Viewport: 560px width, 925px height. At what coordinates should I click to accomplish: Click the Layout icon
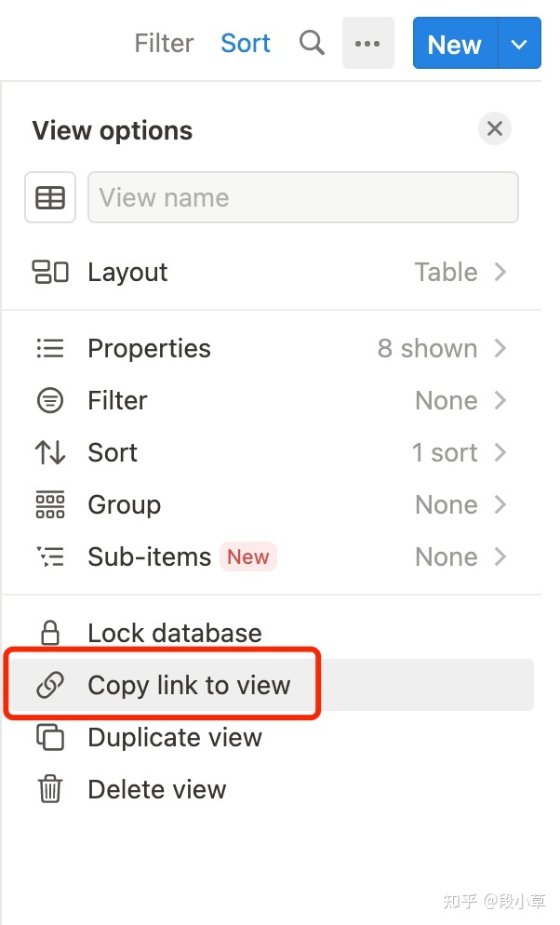click(x=50, y=272)
